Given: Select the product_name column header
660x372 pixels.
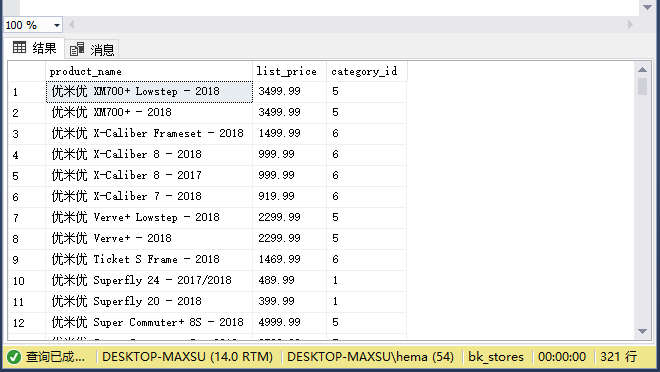Looking at the screenshot, I should [x=149, y=72].
